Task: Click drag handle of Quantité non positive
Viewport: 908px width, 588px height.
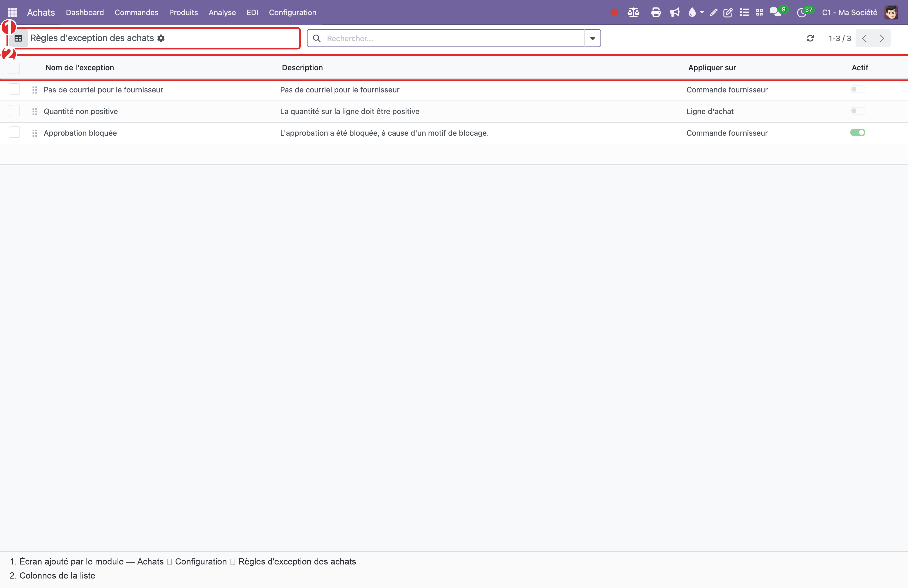Action: (35, 111)
